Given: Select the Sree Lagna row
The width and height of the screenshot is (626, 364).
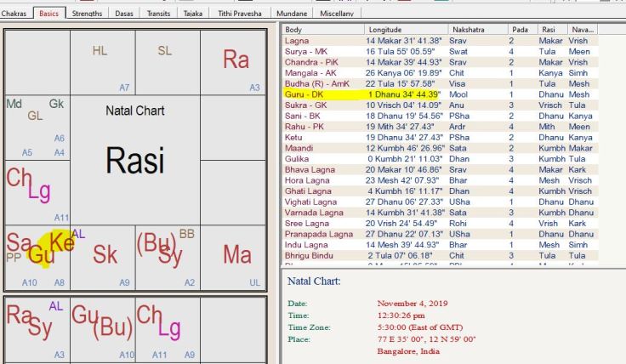Looking at the screenshot, I should coord(441,224).
